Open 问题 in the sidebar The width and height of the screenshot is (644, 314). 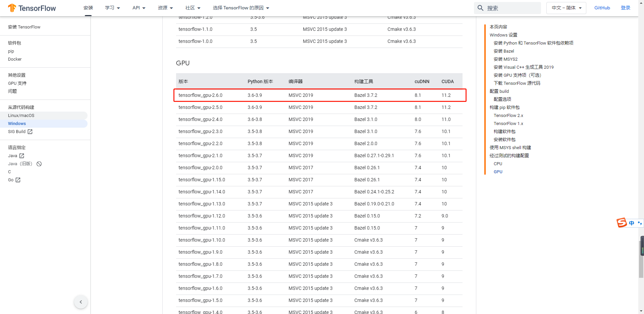12,91
